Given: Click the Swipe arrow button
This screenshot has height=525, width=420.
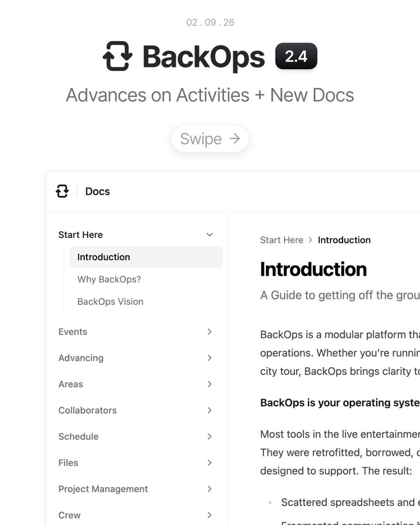Looking at the screenshot, I should click(210, 139).
